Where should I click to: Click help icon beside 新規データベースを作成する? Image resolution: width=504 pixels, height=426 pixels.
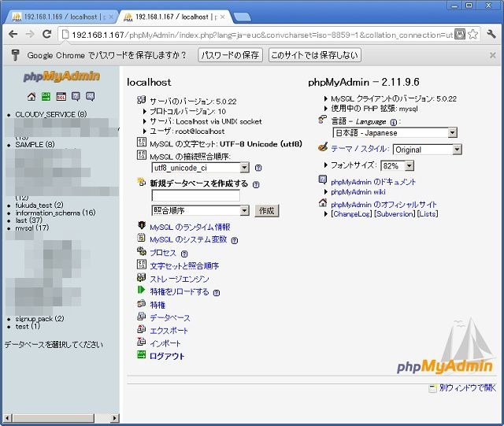(x=256, y=184)
